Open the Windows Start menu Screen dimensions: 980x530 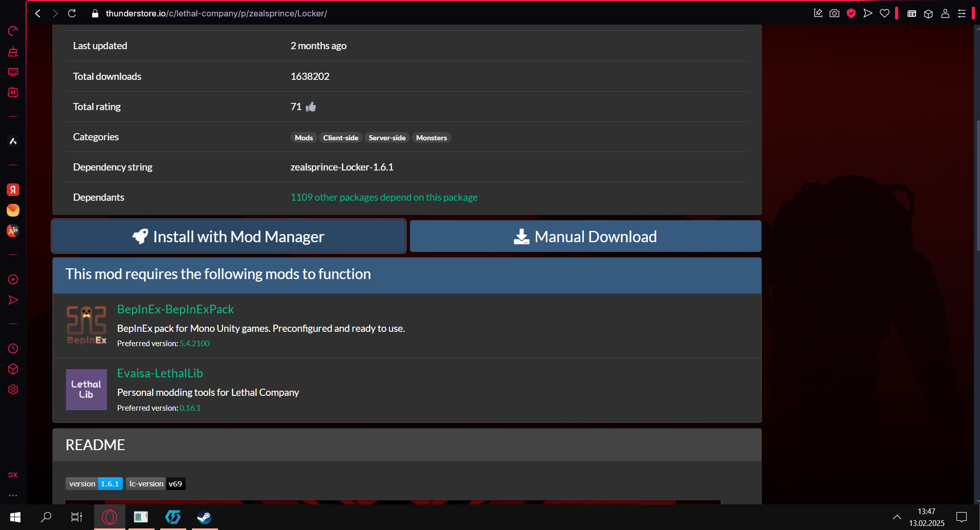pos(15,517)
